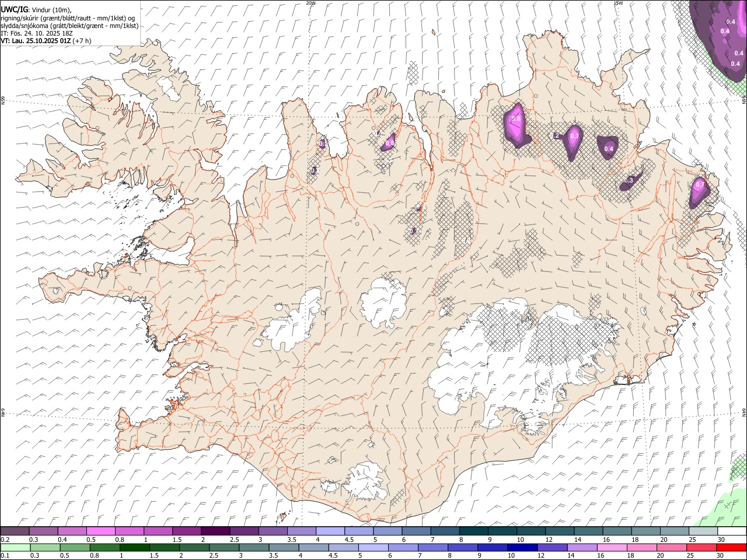Click the 0.6 snowfall blob in north Iceland
The height and width of the screenshot is (560, 747).
tap(389, 142)
